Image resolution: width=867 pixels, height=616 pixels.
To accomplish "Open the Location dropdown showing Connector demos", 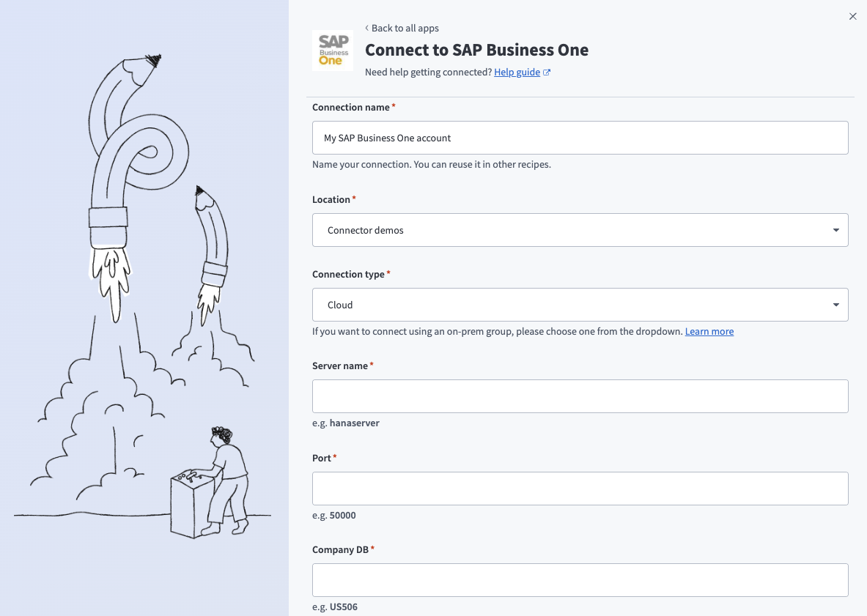I will 572,230.
